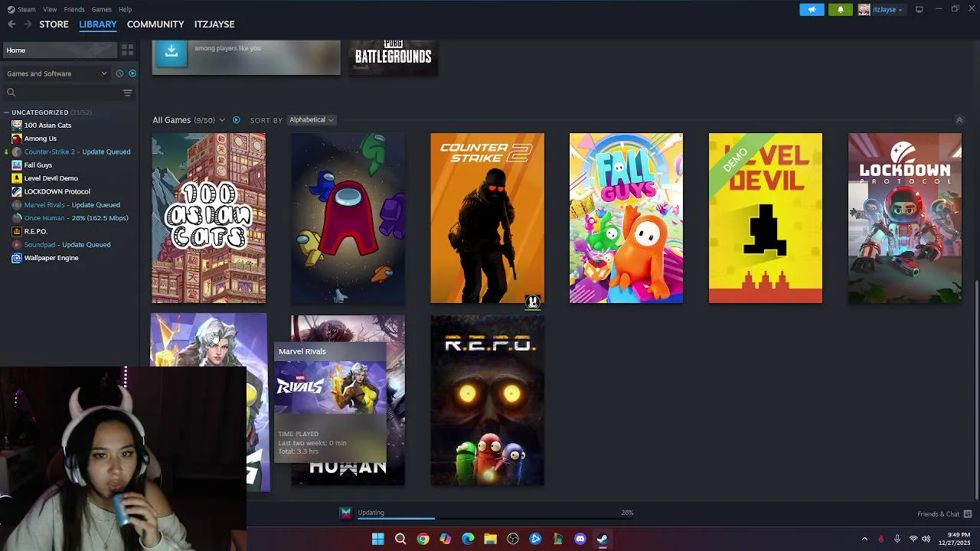This screenshot has width=980, height=551.
Task: Click the Steam taskbar icon
Action: (x=603, y=539)
